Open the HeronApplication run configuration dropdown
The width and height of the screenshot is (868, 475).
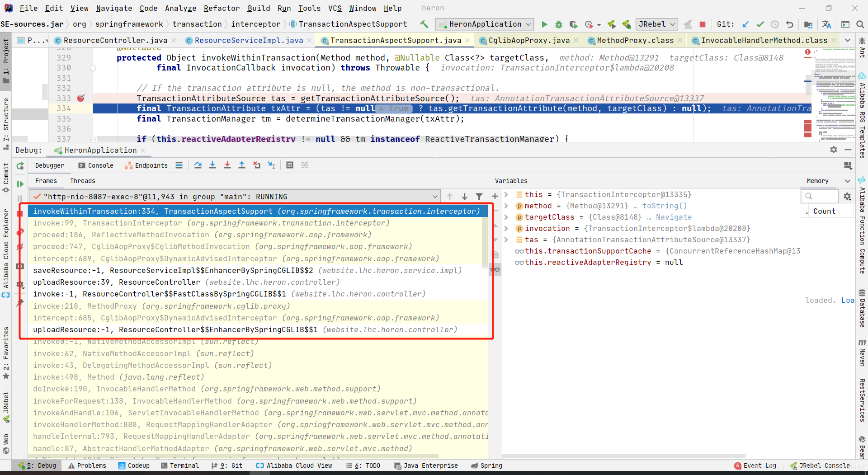[484, 24]
